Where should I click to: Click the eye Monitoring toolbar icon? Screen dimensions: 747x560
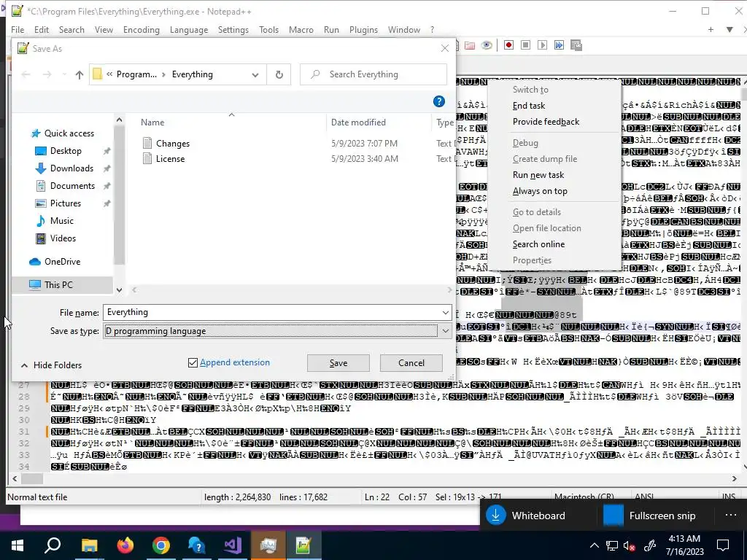[487, 45]
